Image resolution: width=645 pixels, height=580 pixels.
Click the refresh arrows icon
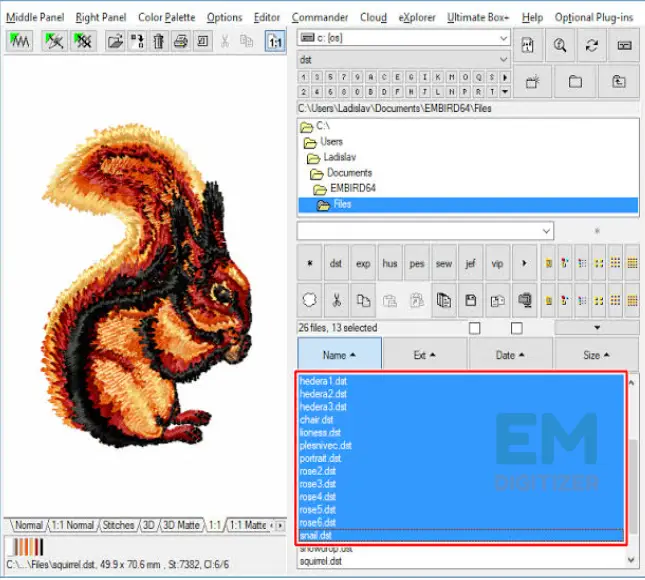(x=592, y=45)
